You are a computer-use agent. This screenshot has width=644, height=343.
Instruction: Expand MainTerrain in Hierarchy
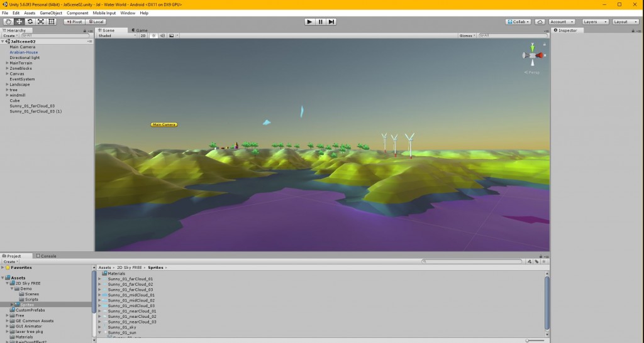7,63
